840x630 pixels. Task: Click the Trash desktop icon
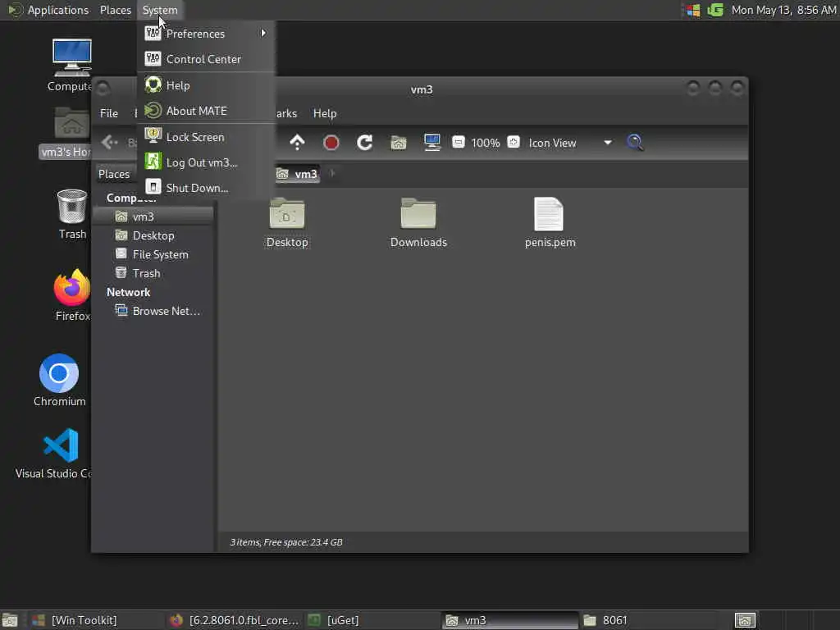point(72,214)
